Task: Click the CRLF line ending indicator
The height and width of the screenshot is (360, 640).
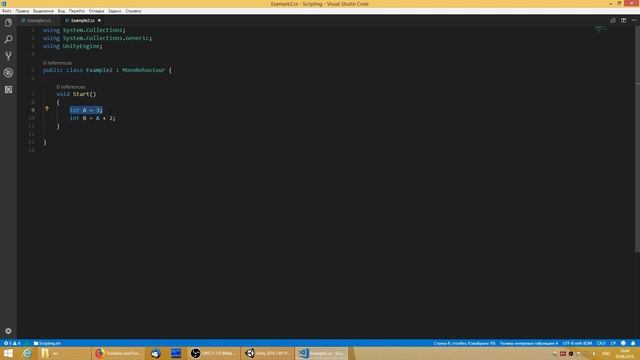Action: [x=601, y=343]
